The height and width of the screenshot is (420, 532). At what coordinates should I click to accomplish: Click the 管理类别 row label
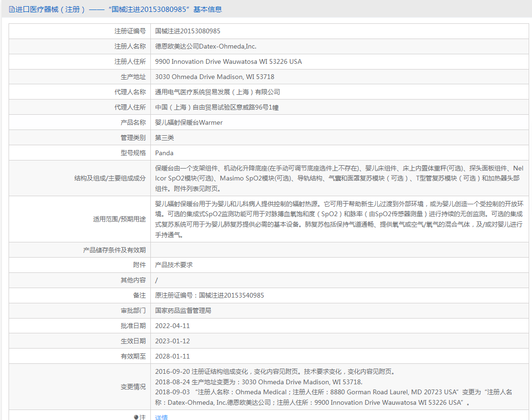tap(133, 138)
